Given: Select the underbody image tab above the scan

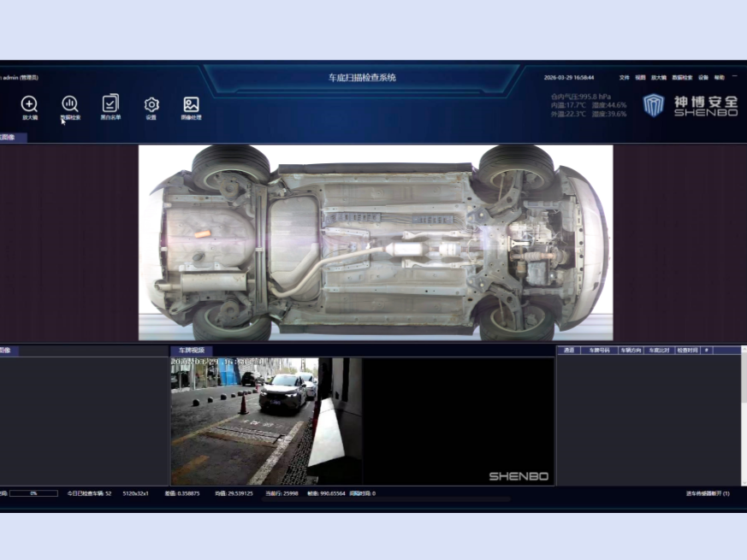Looking at the screenshot, I should tap(13, 137).
